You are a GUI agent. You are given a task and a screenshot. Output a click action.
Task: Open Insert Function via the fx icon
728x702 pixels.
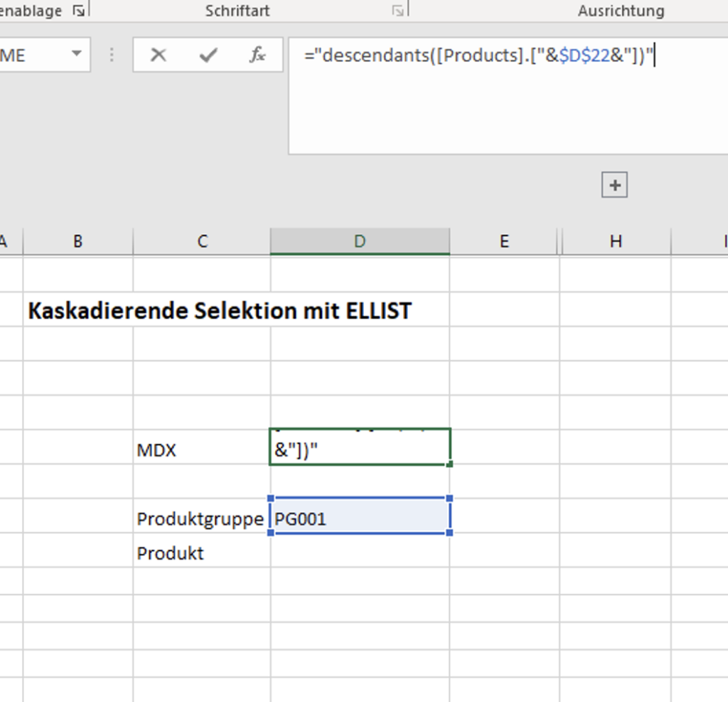click(x=257, y=55)
